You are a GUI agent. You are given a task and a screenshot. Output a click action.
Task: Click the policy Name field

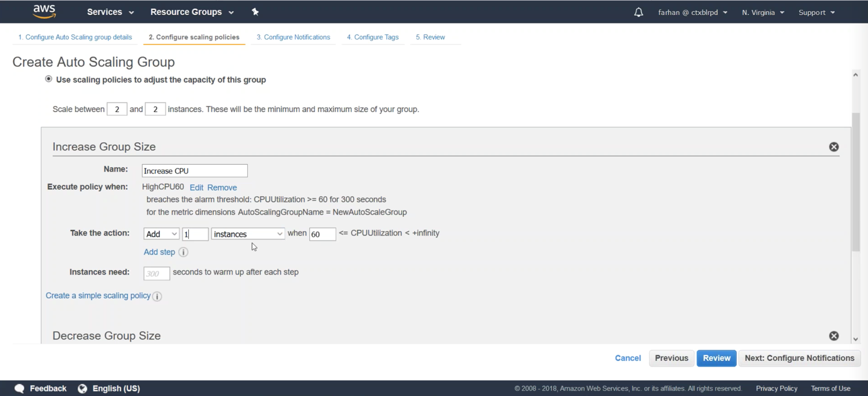point(194,170)
